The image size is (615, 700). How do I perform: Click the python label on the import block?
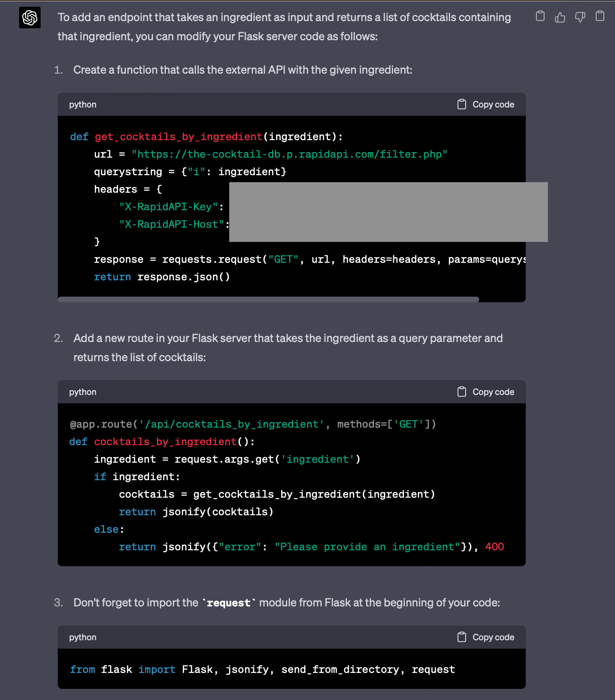tap(83, 637)
